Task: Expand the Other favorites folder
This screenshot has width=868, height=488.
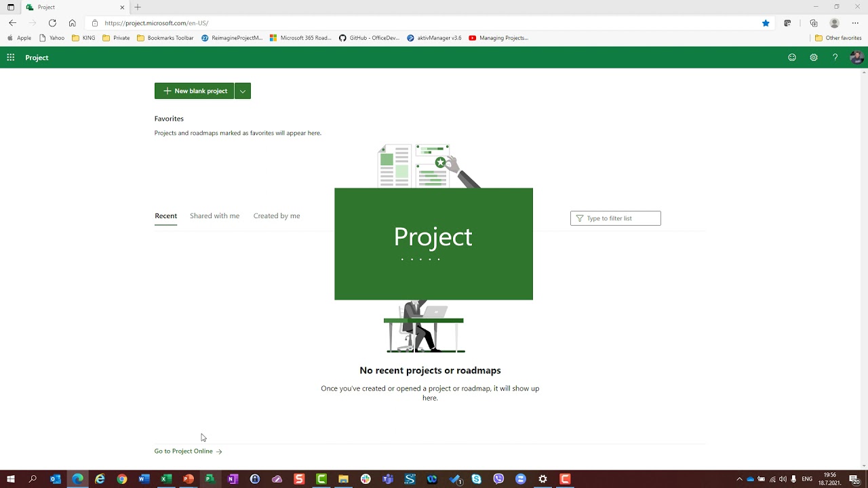Action: coord(838,38)
